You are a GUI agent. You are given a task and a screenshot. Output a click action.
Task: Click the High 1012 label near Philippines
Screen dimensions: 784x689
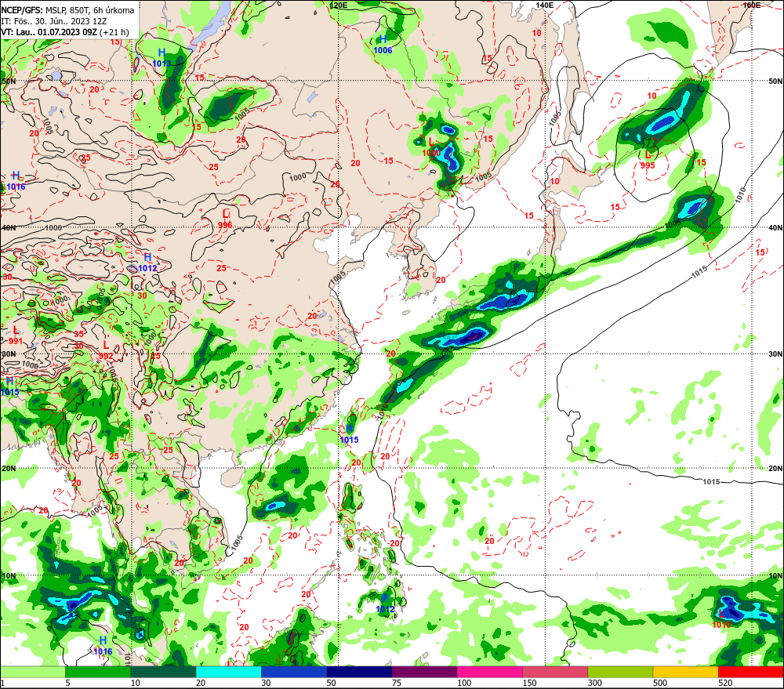[x=385, y=604]
